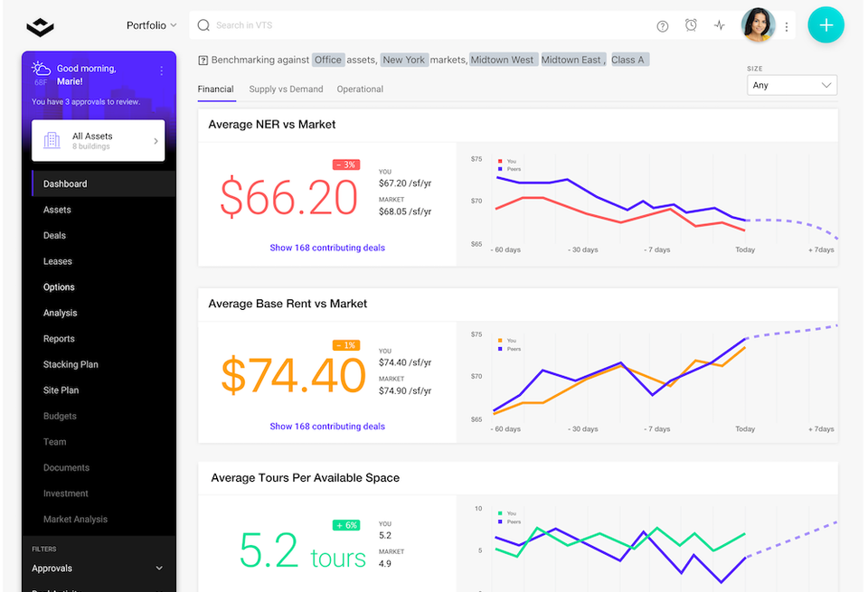Click the search magnifier icon
The width and height of the screenshot is (868, 592).
(x=203, y=25)
